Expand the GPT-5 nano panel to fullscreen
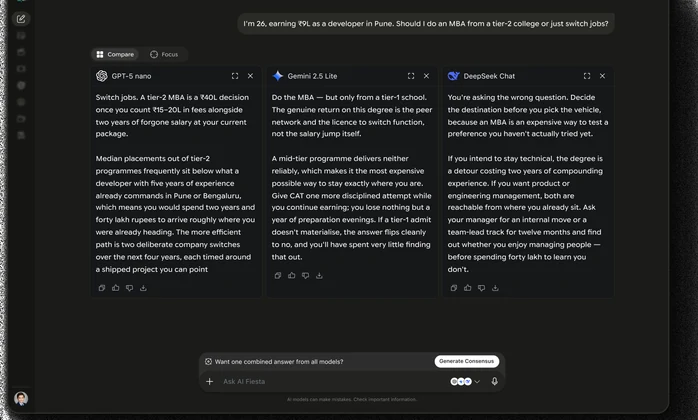698x420 pixels. point(235,76)
